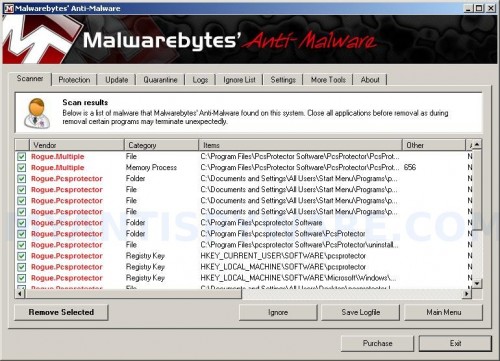Click the Remove Selected button
This screenshot has height=361, width=500.
tap(61, 312)
